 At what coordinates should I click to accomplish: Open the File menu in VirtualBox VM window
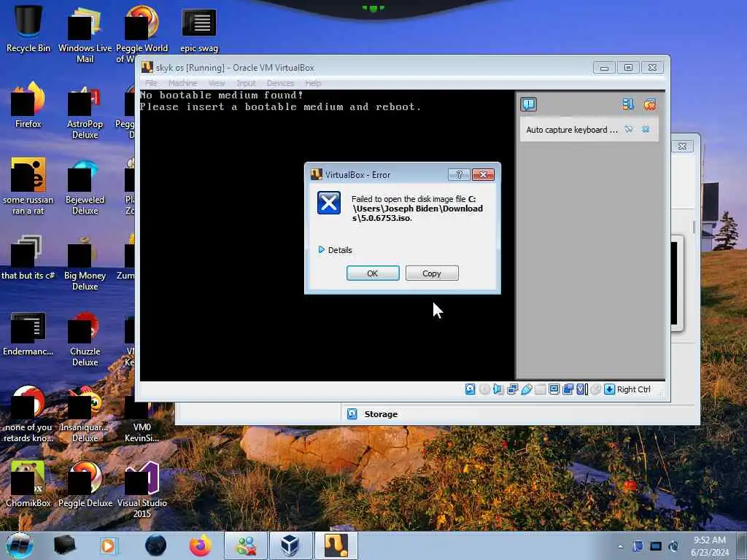point(151,83)
